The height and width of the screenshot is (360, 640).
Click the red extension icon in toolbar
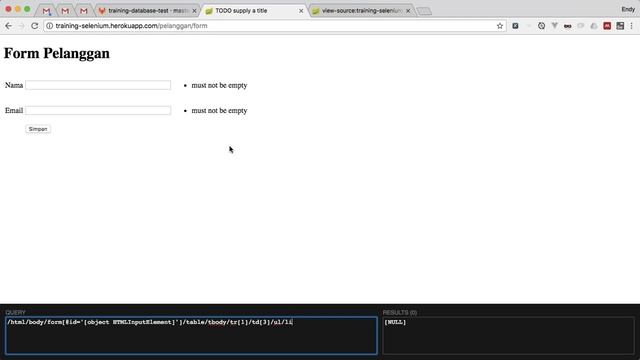(x=607, y=26)
